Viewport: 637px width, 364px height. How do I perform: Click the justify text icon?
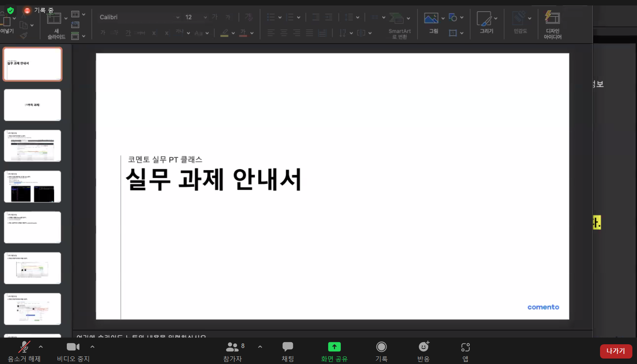click(x=310, y=33)
